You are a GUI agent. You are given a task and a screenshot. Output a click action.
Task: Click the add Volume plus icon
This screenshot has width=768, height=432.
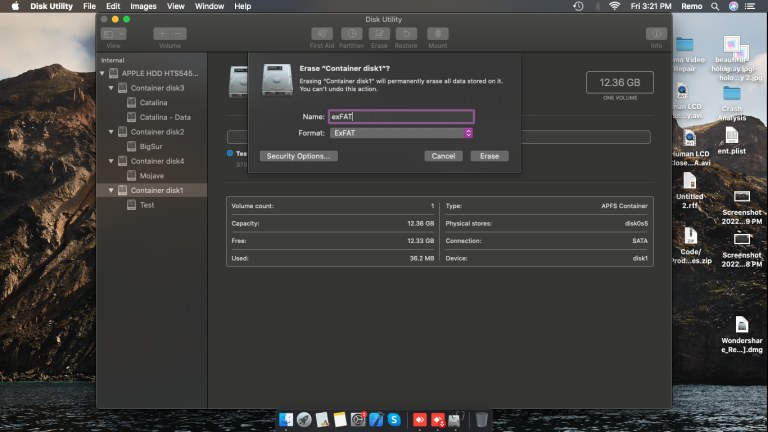(x=162, y=34)
